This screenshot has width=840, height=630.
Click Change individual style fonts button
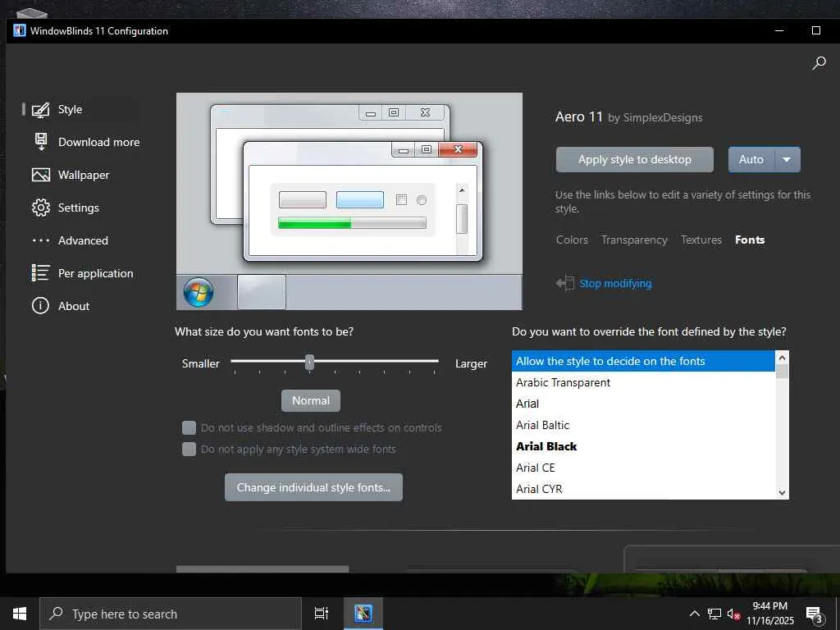[313, 487]
